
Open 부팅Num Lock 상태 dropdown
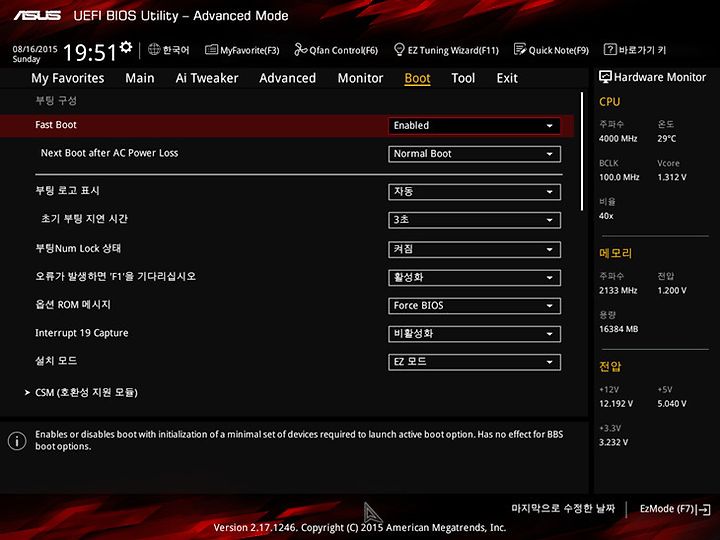(474, 249)
